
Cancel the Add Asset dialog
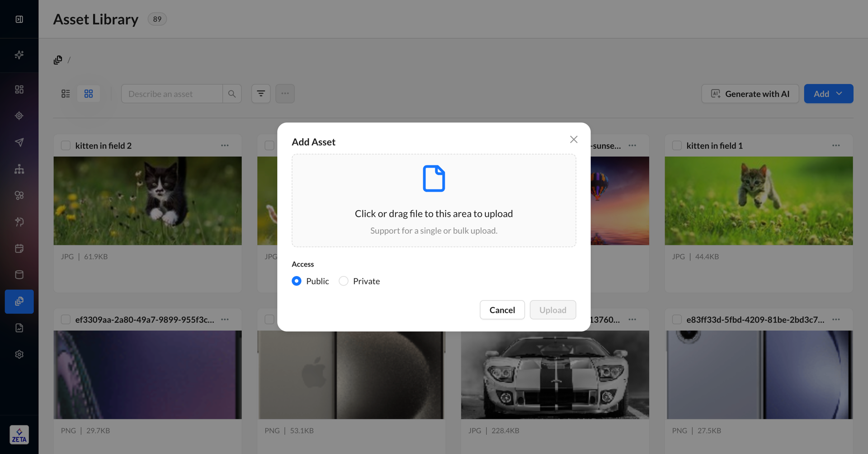tap(502, 310)
